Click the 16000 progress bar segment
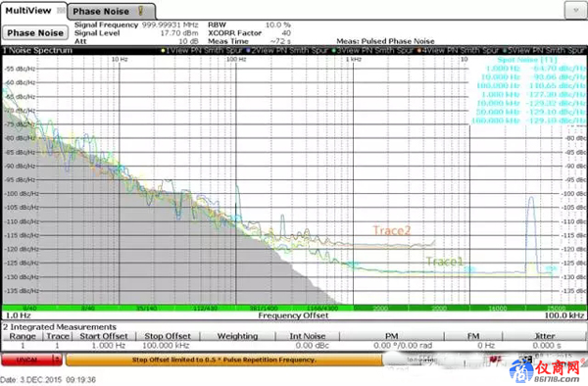588x386 pixels. (x=498, y=308)
